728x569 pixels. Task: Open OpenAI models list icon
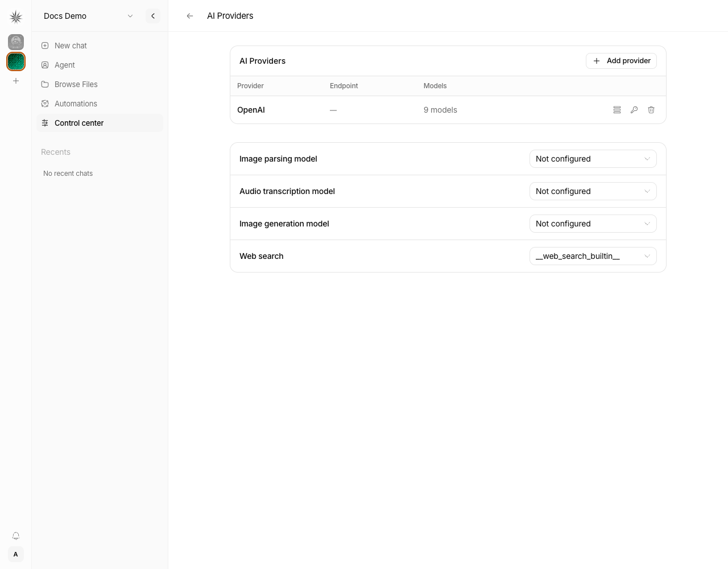click(617, 110)
